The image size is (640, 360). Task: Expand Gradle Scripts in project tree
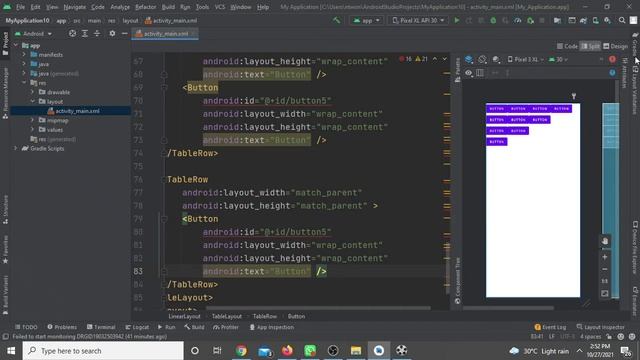(16, 148)
